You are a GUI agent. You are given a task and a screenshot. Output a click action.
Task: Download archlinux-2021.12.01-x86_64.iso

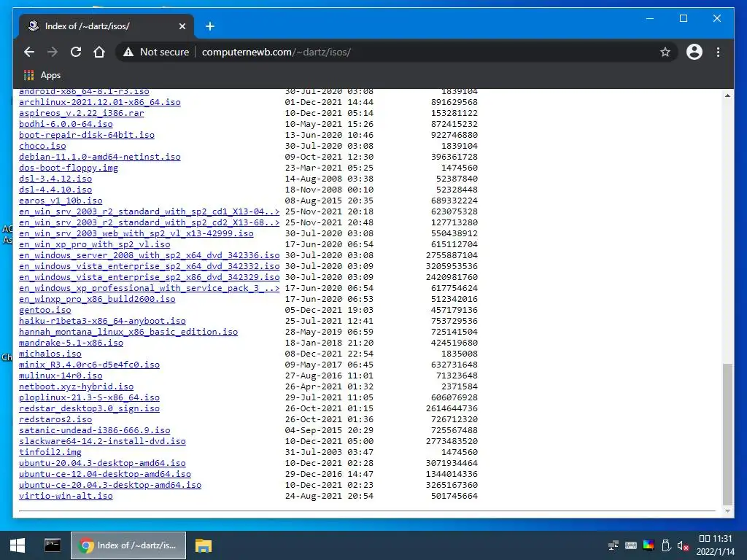click(99, 102)
